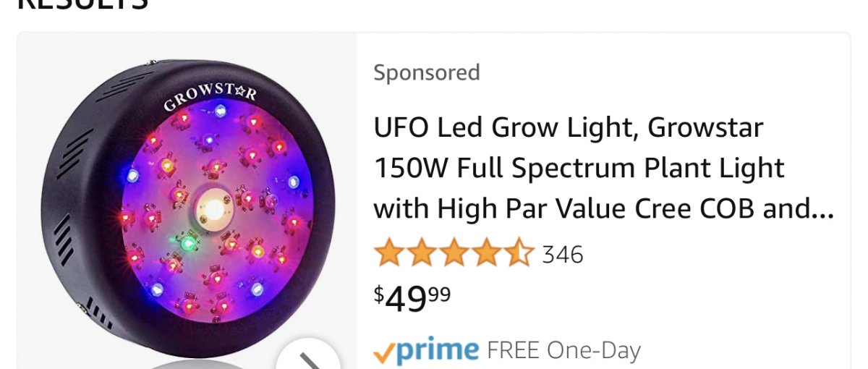Click the third orange rating star

coord(454,254)
